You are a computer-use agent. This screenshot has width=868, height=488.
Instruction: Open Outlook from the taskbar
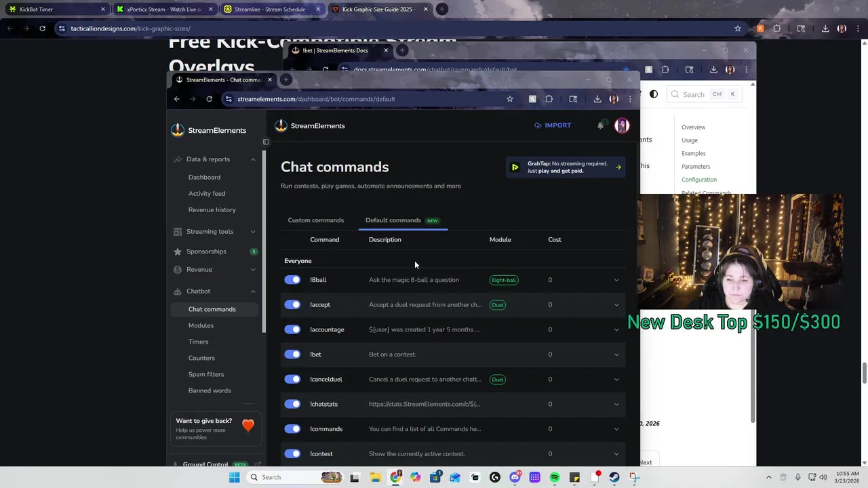(455, 477)
